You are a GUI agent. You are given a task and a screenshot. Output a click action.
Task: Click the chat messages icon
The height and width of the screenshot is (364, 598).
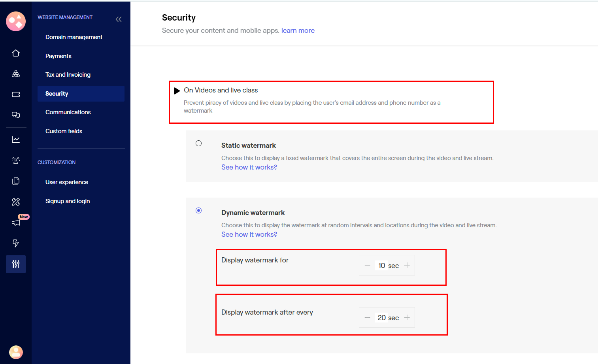pos(16,115)
